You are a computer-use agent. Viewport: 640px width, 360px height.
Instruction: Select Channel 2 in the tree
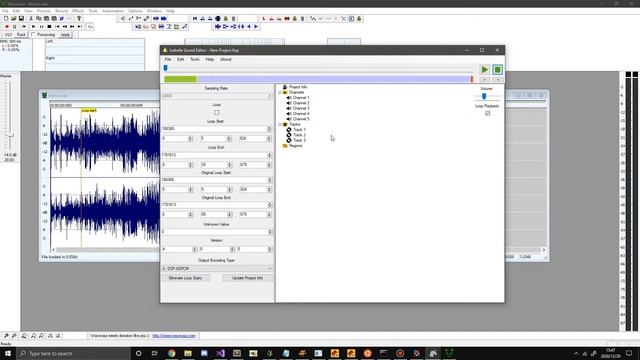pos(301,103)
